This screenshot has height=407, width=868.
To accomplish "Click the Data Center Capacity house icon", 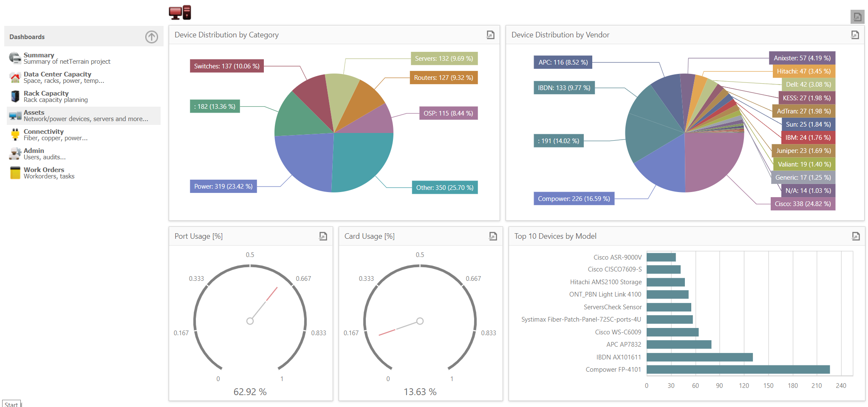I will 15,77.
